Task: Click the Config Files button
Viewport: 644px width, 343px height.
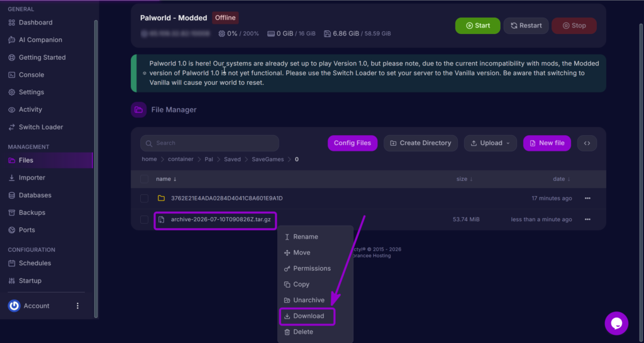Action: [352, 143]
